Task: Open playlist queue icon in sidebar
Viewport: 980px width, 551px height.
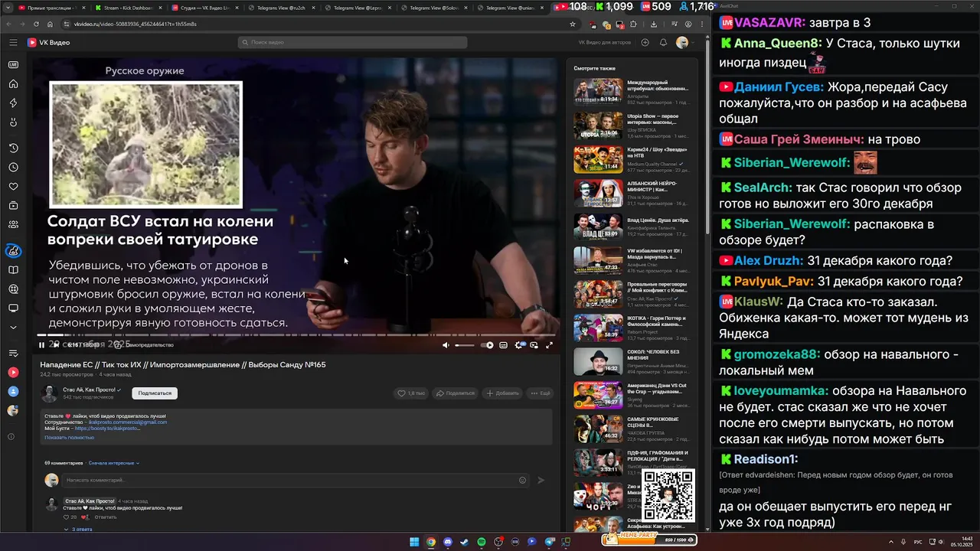Action: (13, 353)
